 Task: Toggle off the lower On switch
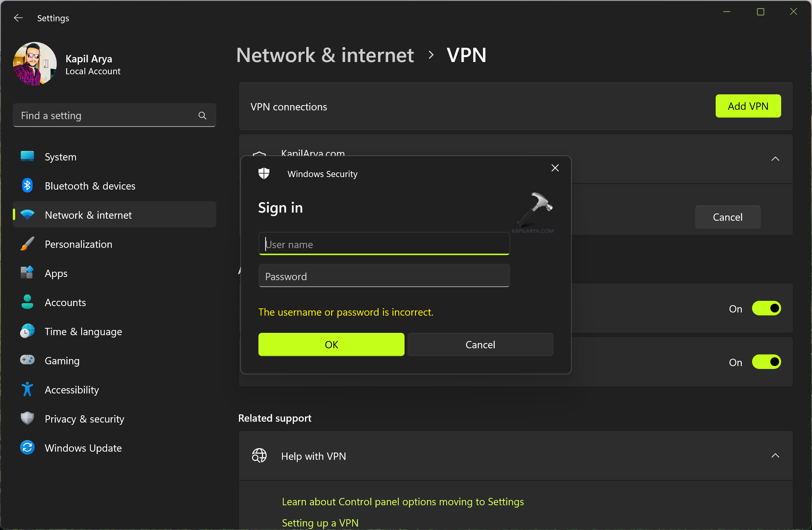click(x=766, y=362)
